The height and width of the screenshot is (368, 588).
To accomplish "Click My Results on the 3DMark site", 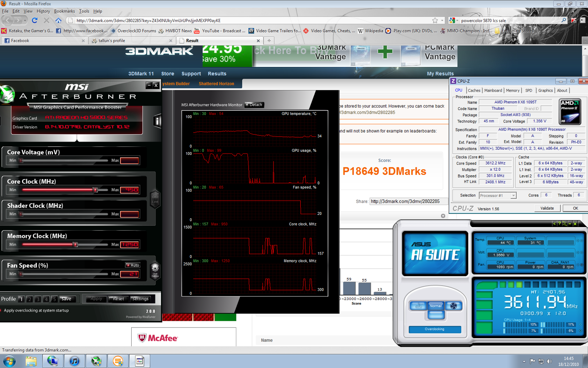I will (x=440, y=74).
